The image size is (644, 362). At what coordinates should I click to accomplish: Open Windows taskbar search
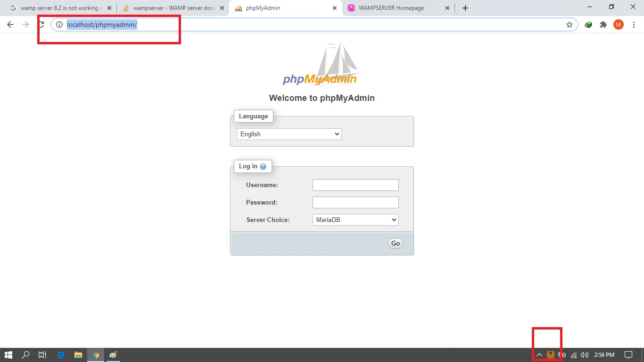pyautogui.click(x=26, y=355)
